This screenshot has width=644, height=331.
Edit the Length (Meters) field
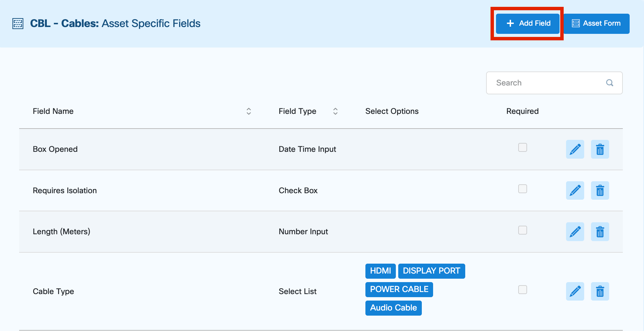575,231
